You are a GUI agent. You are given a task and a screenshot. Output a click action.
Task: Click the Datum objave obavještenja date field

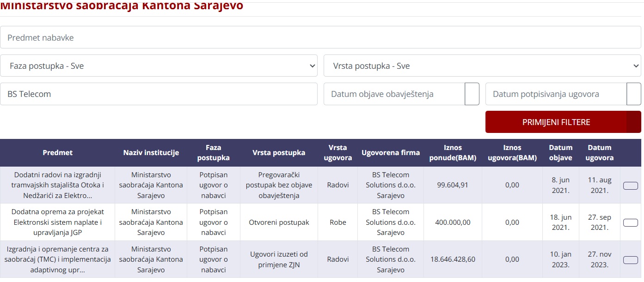394,94
